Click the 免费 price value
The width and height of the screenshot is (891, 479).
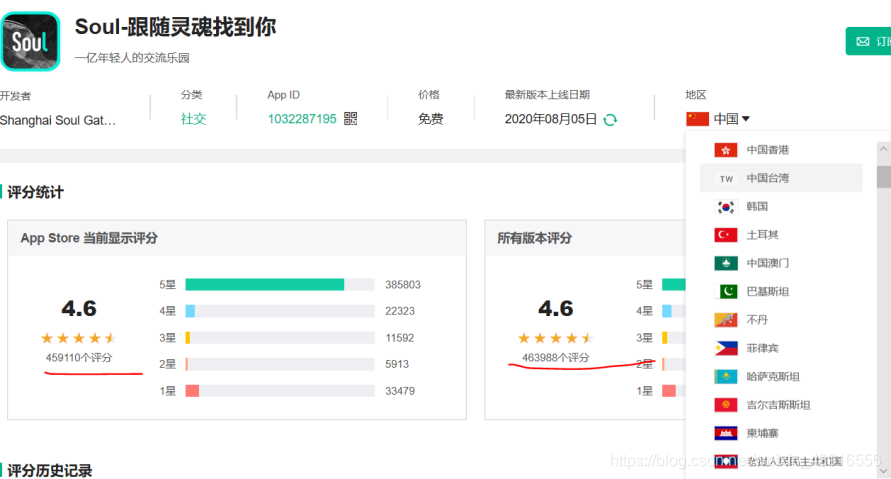[430, 119]
